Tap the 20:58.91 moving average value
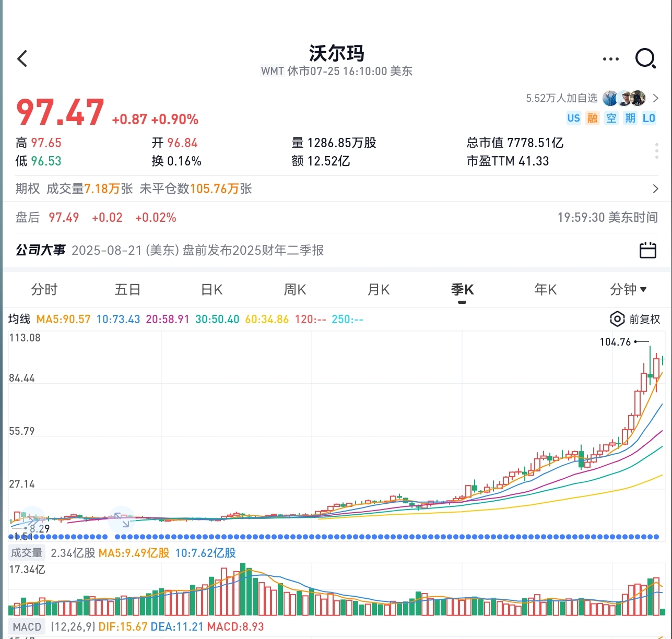Screen dimensions: 672x639 click(168, 319)
